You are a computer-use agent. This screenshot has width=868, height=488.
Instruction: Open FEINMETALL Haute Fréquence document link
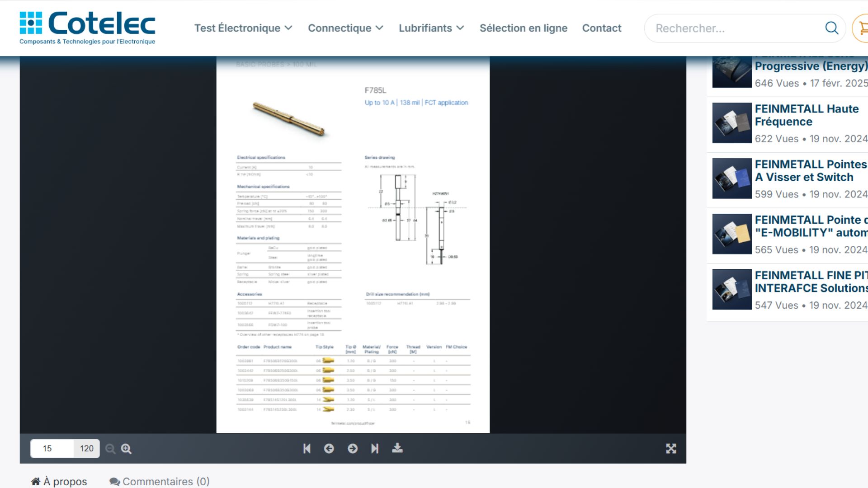[x=806, y=115]
